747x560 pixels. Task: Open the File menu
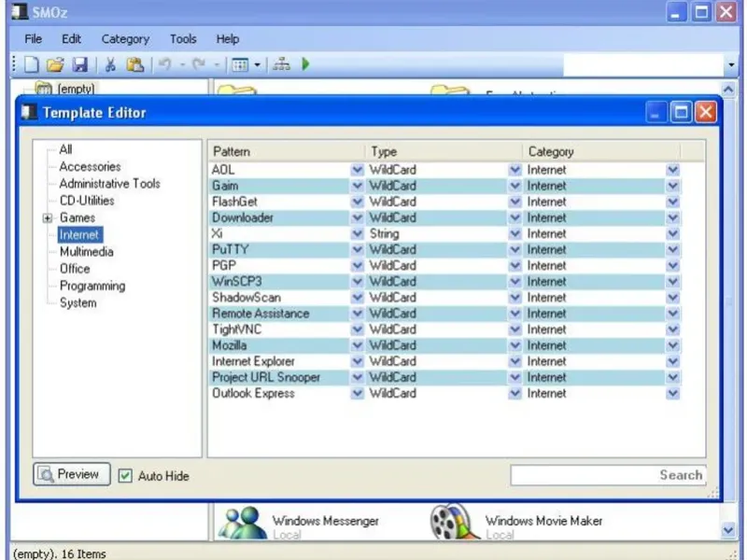click(x=33, y=39)
